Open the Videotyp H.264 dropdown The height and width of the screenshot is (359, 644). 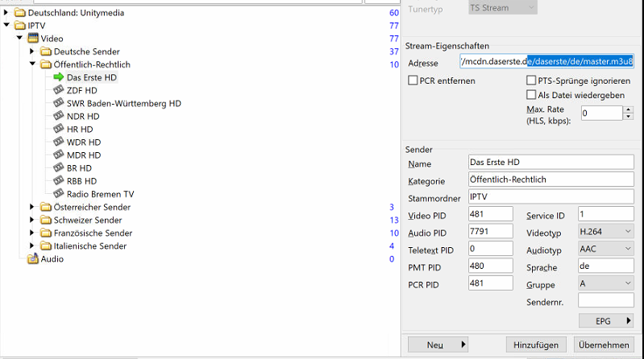(x=605, y=232)
